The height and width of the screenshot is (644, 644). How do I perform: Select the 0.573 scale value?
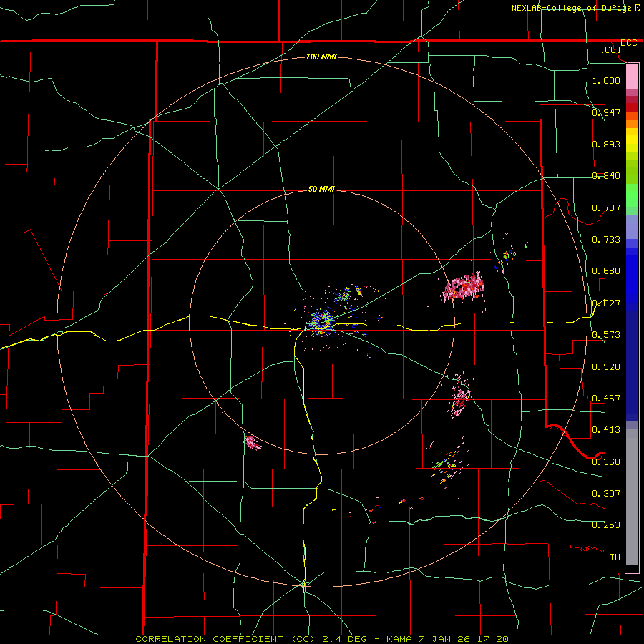point(606,335)
